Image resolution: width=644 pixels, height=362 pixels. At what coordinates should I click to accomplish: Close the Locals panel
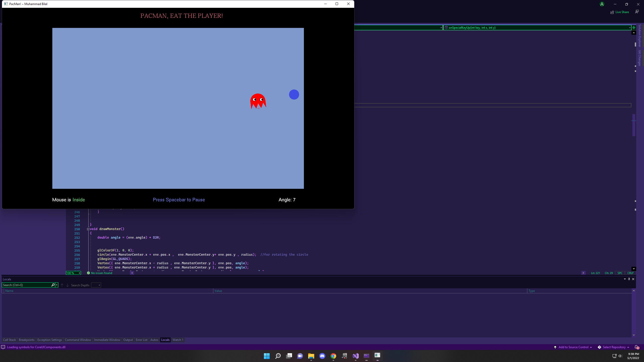tap(633, 279)
